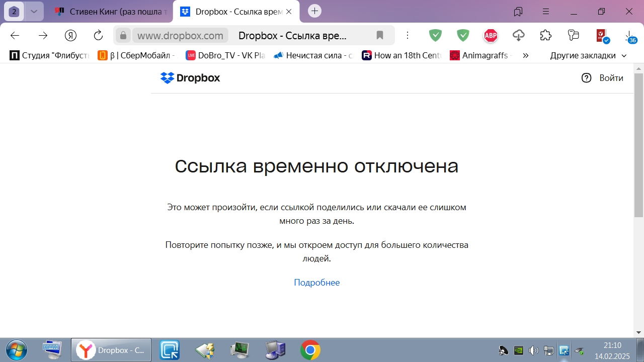The image size is (644, 362).
Task: Click the tab group counter showing 2
Action: coord(14,11)
